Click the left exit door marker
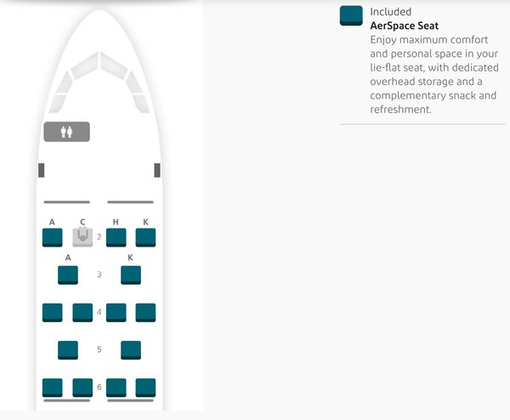This screenshot has height=420, width=510. pyautogui.click(x=42, y=171)
